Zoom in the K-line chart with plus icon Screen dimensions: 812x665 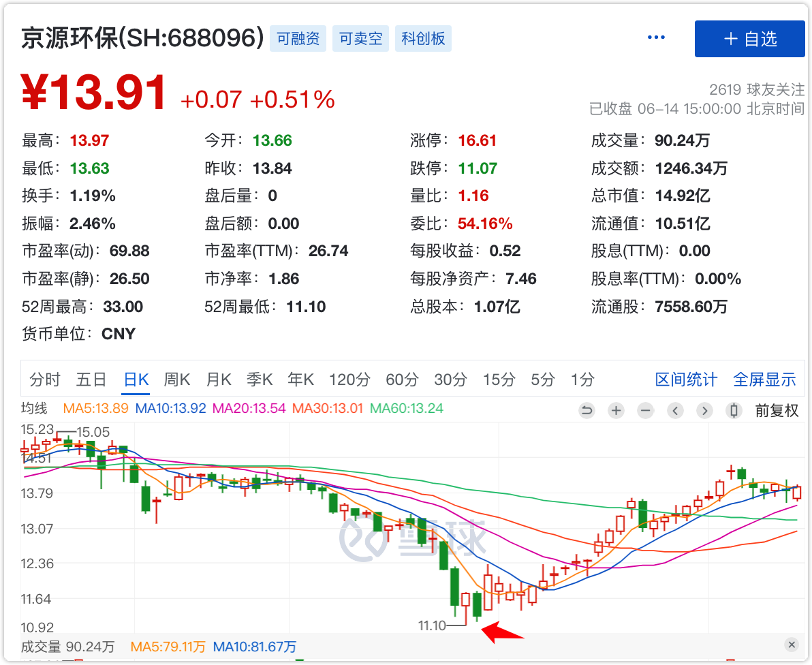(x=616, y=411)
